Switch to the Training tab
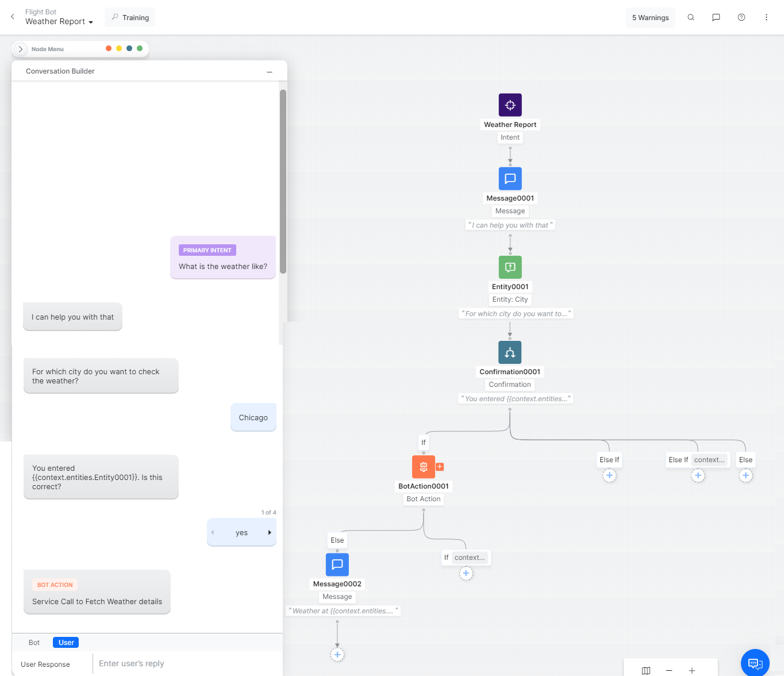Viewport: 784px width, 676px height. pos(130,17)
